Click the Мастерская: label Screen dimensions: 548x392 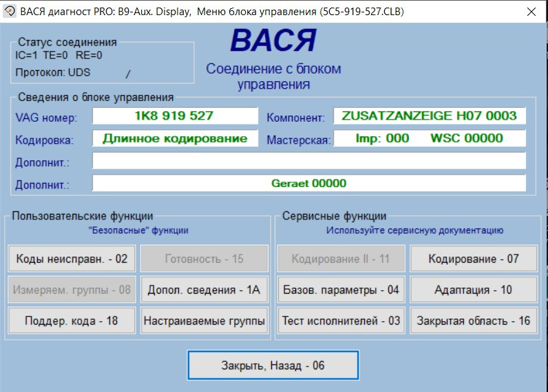[x=299, y=140]
